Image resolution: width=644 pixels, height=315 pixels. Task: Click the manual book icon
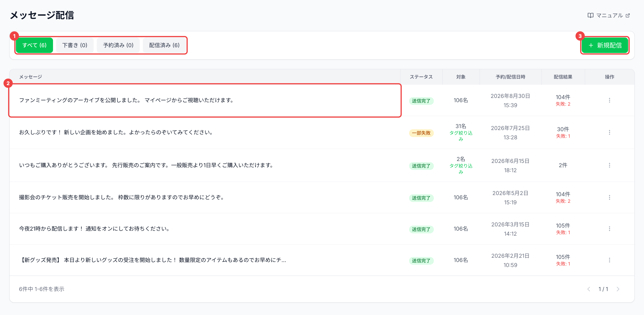(590, 15)
